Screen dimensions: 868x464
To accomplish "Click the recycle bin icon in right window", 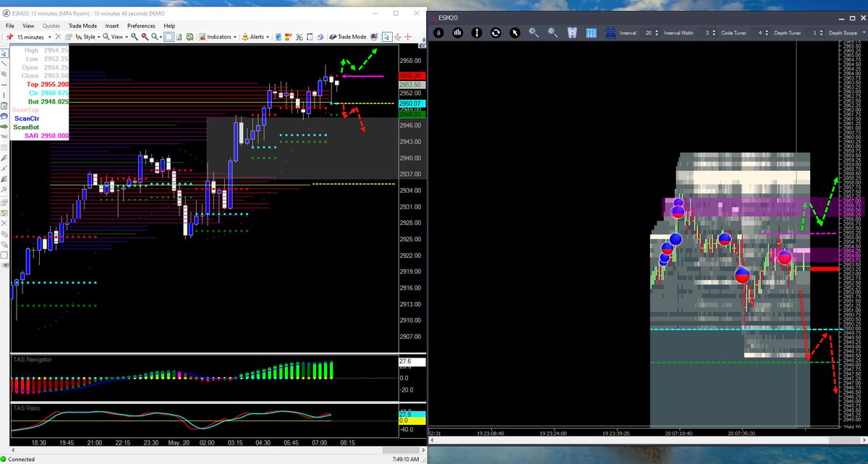I will click(x=572, y=33).
